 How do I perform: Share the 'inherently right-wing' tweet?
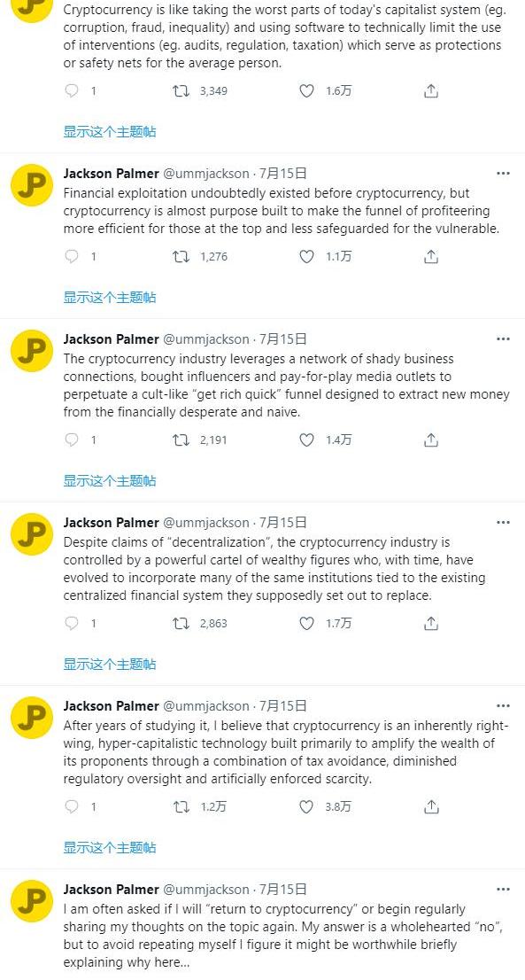click(x=431, y=807)
